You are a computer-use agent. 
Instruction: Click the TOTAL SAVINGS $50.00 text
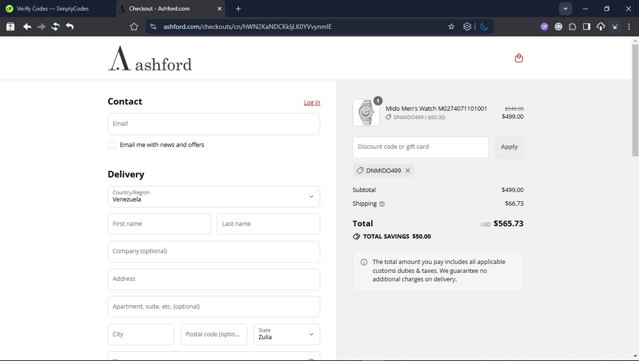tap(397, 236)
